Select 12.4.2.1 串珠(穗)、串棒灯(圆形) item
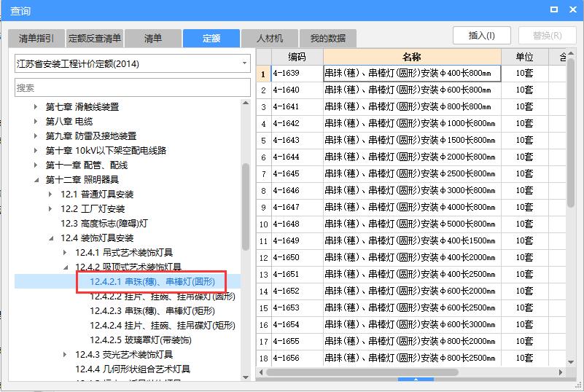Viewport: 584px width, 392px height. [152, 281]
